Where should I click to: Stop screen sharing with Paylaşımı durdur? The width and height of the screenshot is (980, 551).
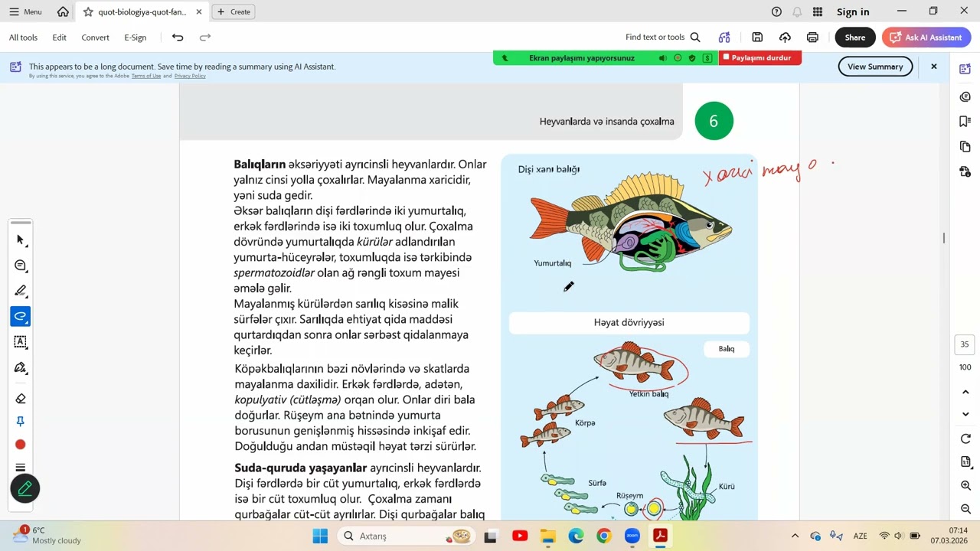tap(760, 57)
